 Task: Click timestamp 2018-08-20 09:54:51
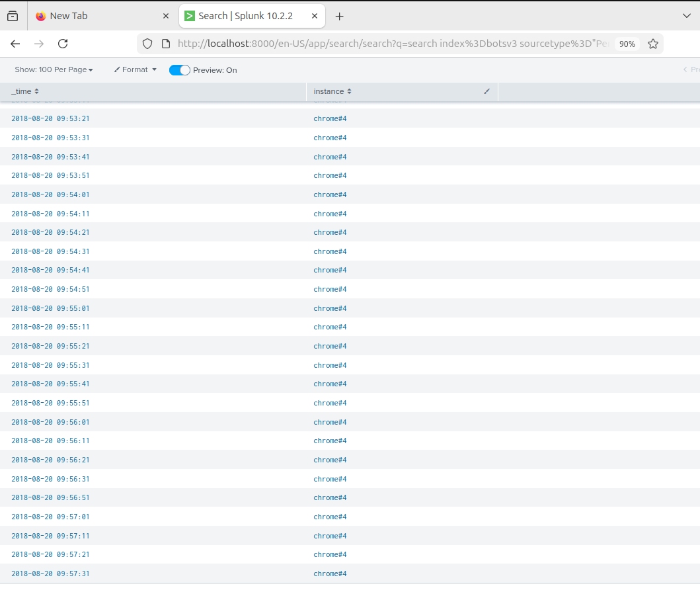[x=50, y=290]
